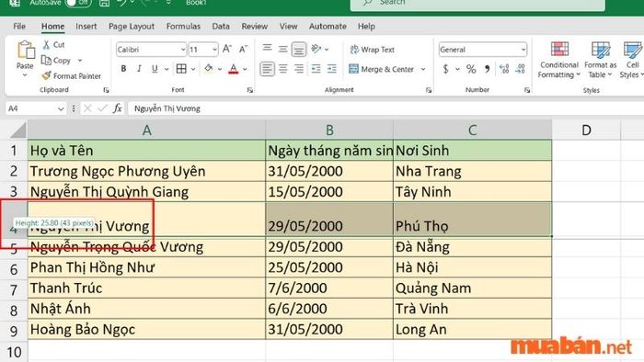The height and width of the screenshot is (362, 644).
Task: Apply Comma Style
Action: pyautogui.click(x=487, y=69)
